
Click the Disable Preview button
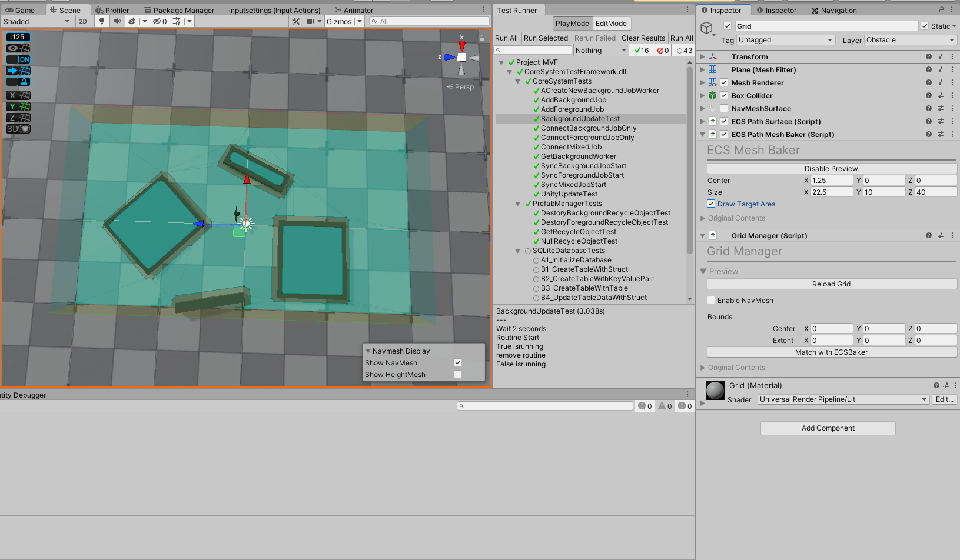click(x=831, y=169)
